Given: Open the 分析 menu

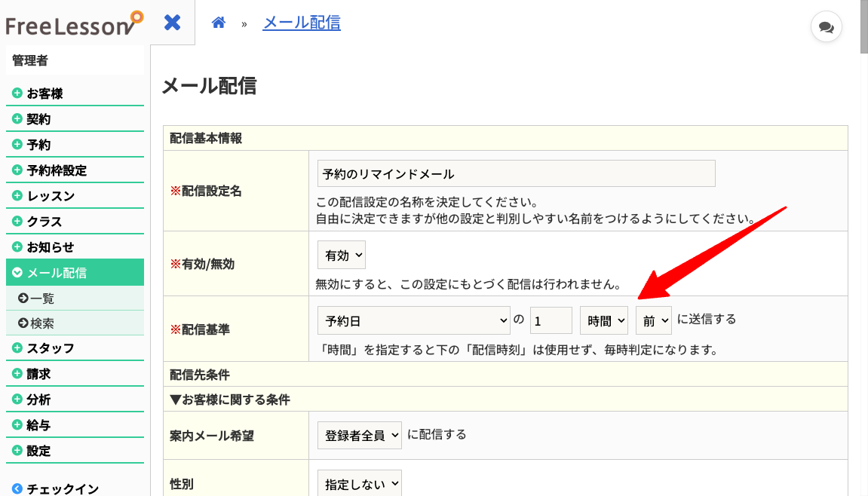Looking at the screenshot, I should [75, 399].
